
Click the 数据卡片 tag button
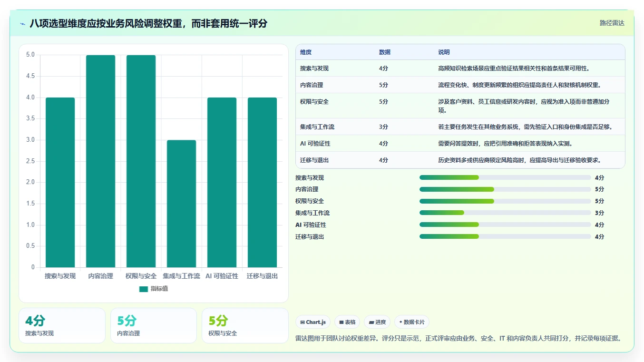point(411,322)
